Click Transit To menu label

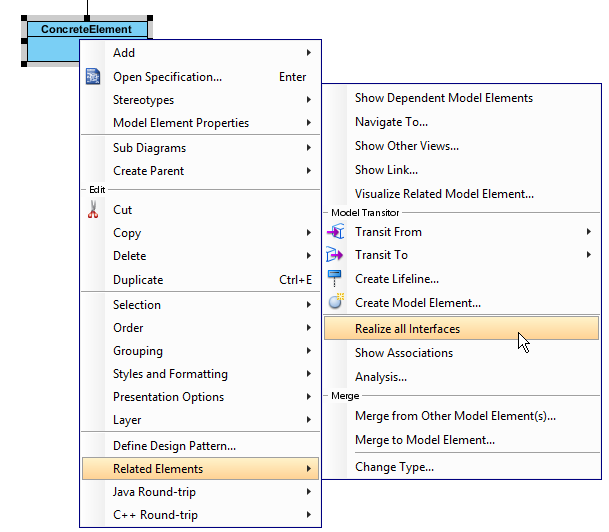coord(381,255)
